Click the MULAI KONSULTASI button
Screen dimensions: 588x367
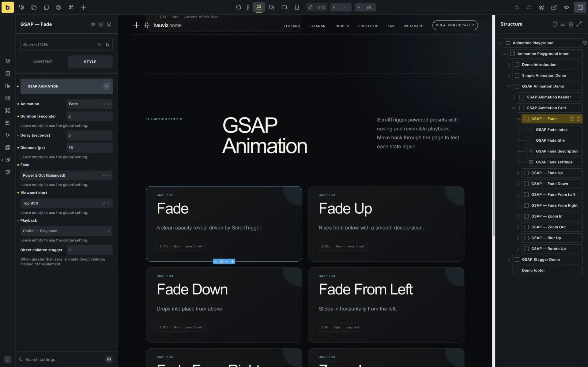(455, 25)
